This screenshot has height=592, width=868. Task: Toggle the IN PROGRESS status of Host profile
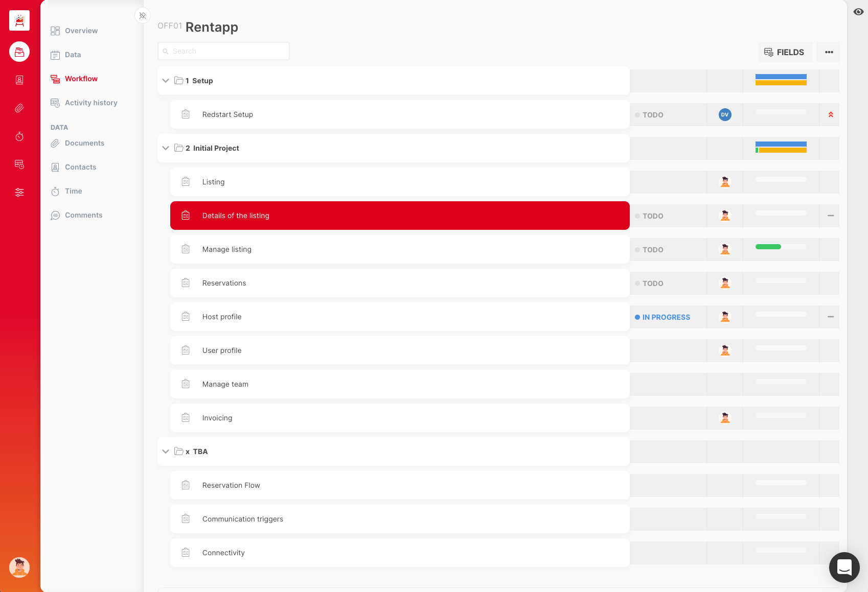tap(663, 317)
